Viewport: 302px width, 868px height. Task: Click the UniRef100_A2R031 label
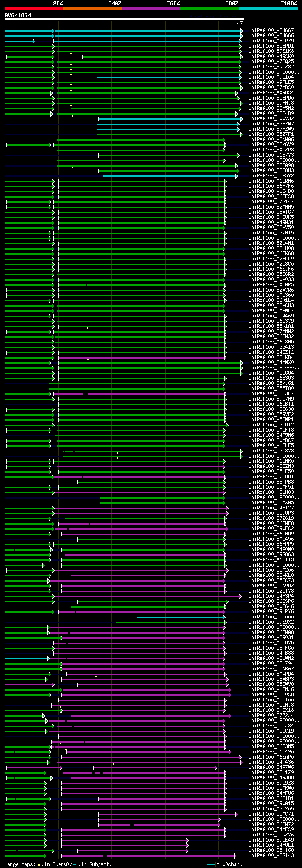[x=271, y=638]
